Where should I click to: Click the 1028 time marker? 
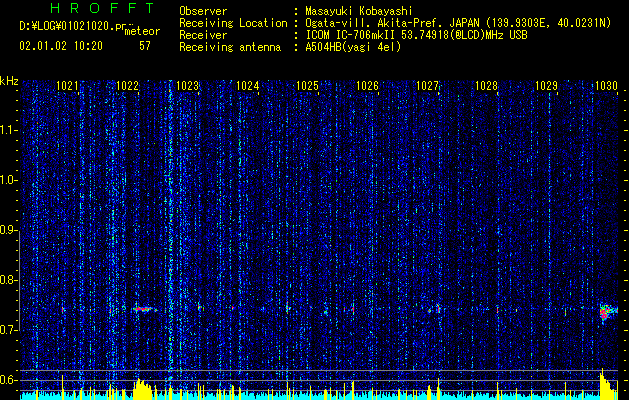[487, 85]
